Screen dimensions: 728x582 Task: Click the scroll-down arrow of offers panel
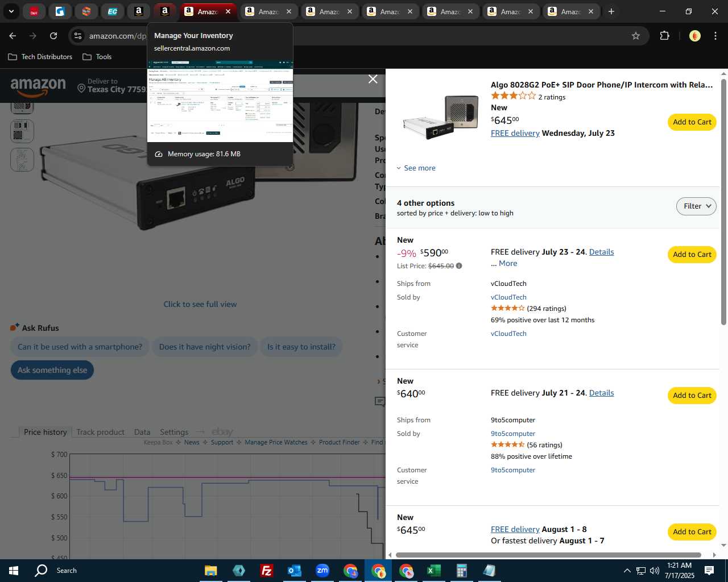723,545
